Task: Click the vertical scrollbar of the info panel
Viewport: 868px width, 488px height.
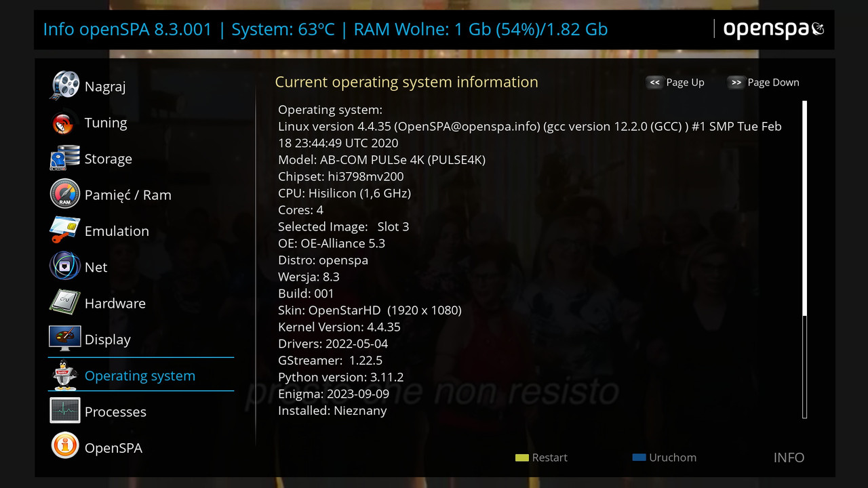Action: coord(805,260)
